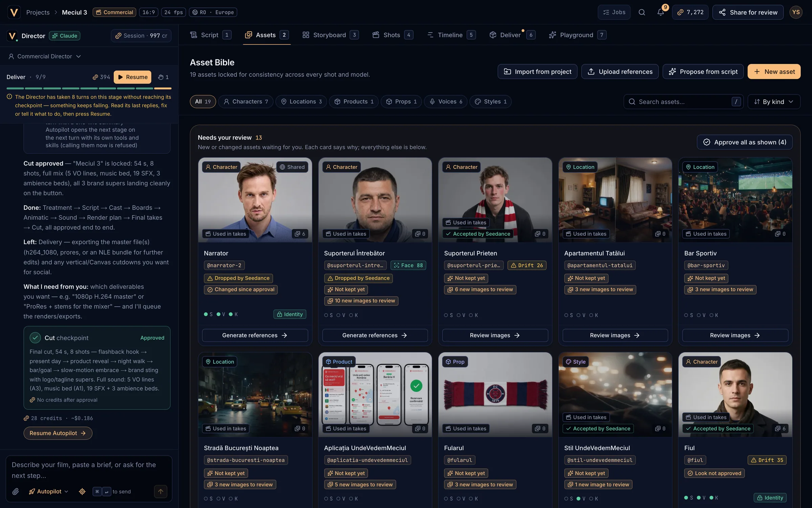This screenshot has height=508, width=812.
Task: Click the app logo in top-left corner
Action: [14, 13]
